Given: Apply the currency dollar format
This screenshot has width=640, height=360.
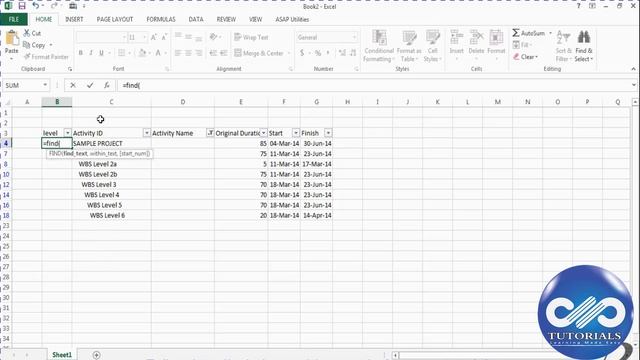Looking at the screenshot, I should point(302,53).
